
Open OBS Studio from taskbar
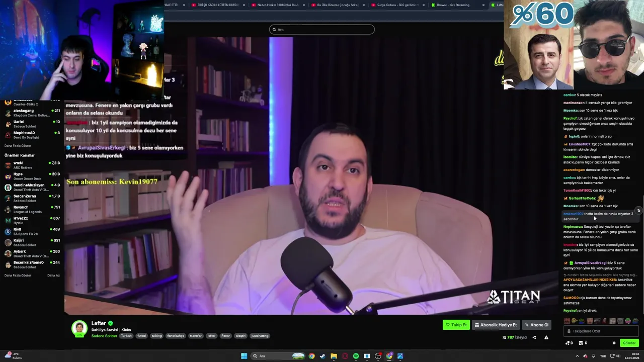[378, 356]
